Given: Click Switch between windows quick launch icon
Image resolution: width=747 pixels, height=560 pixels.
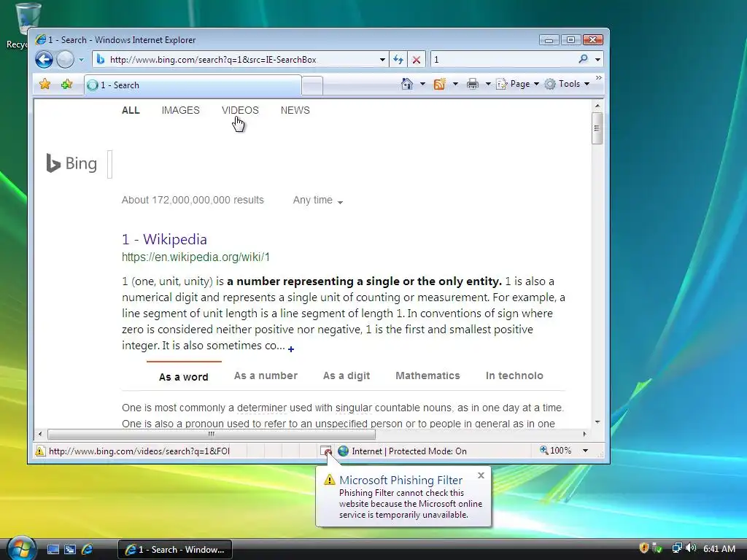Looking at the screenshot, I should (x=70, y=550).
